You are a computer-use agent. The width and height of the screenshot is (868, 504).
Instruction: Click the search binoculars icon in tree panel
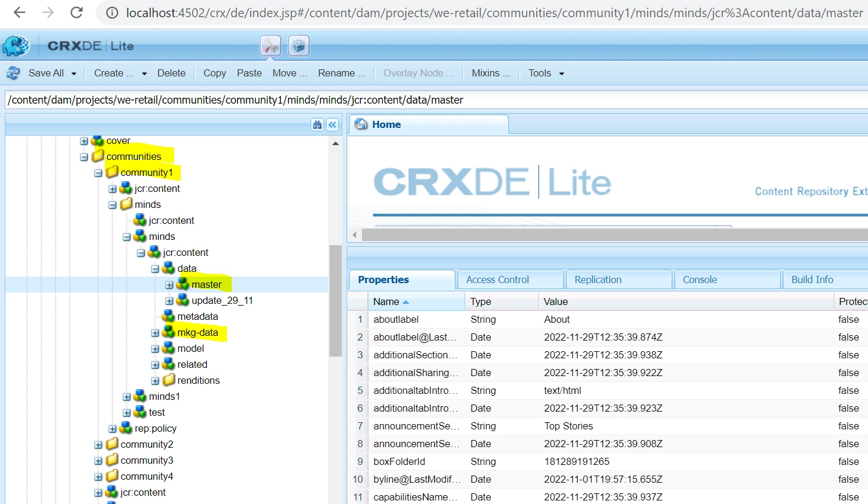(x=317, y=124)
